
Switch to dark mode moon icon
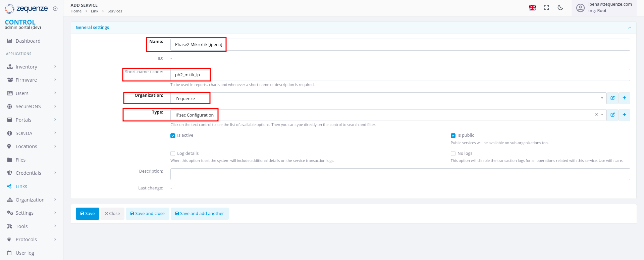560,8
